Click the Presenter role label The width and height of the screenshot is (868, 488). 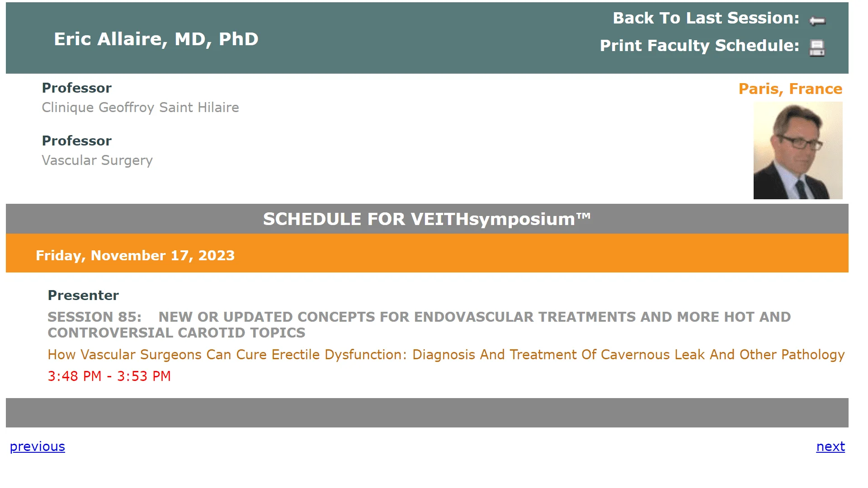(83, 296)
